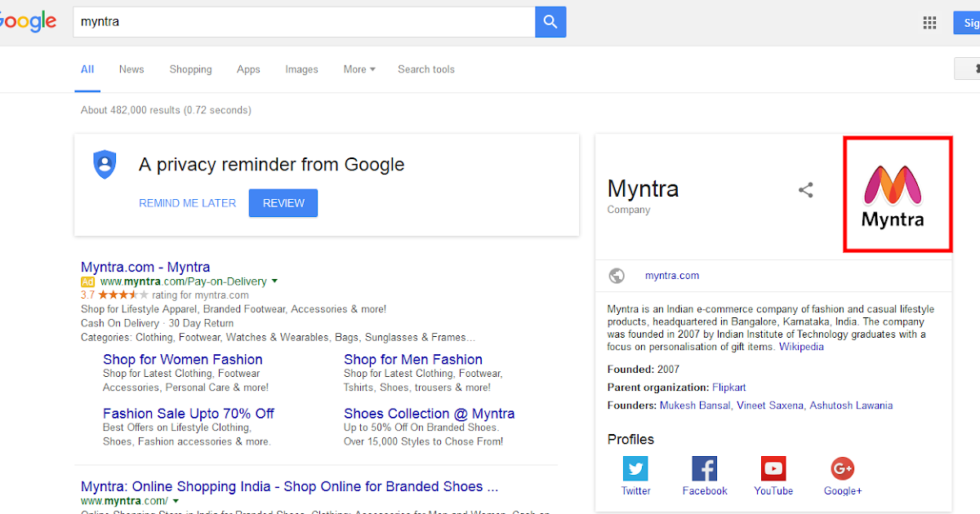Screen dimensions: 980x514
Task: Click the Google+ label under Profiles
Action: pos(843,491)
